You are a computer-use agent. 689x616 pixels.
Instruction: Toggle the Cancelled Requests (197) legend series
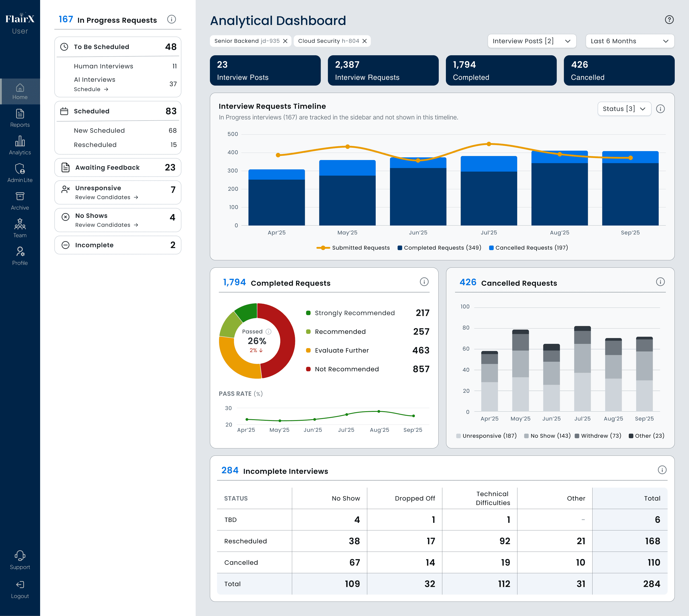point(528,248)
